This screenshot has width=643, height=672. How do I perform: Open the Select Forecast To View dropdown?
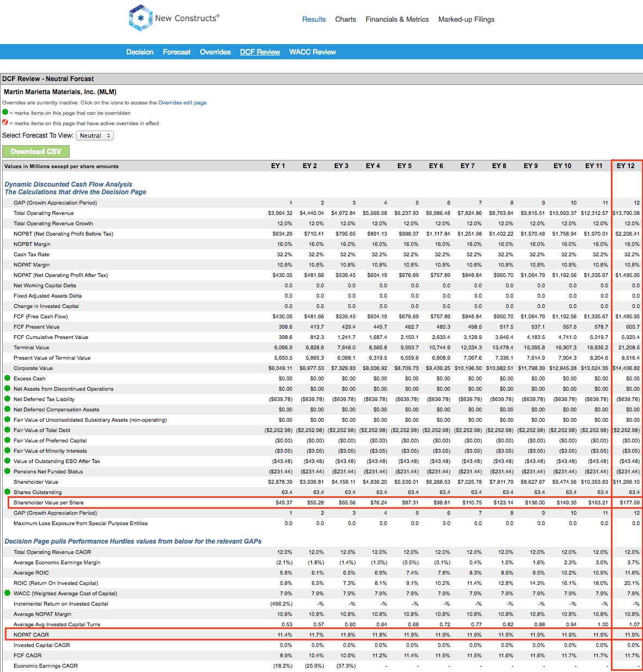point(95,135)
